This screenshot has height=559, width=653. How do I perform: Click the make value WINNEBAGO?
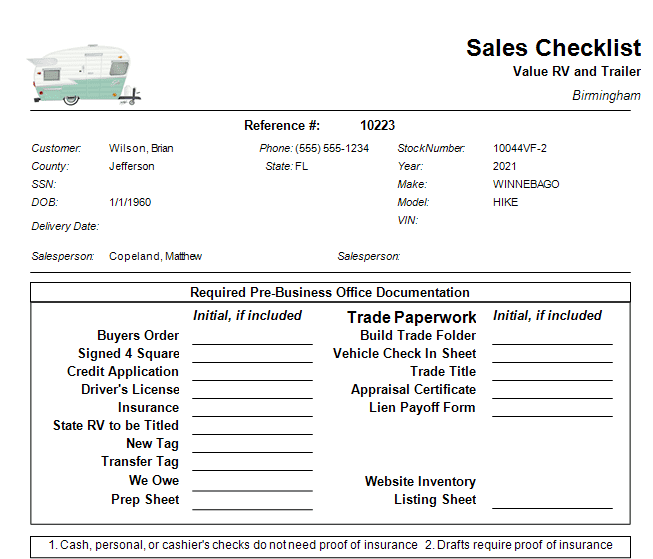tap(526, 184)
